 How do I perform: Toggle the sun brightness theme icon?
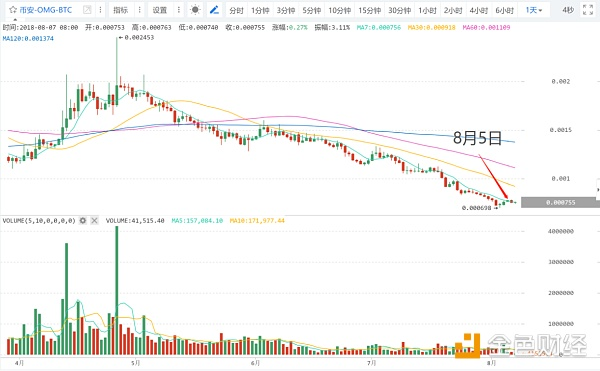pyautogui.click(x=195, y=10)
